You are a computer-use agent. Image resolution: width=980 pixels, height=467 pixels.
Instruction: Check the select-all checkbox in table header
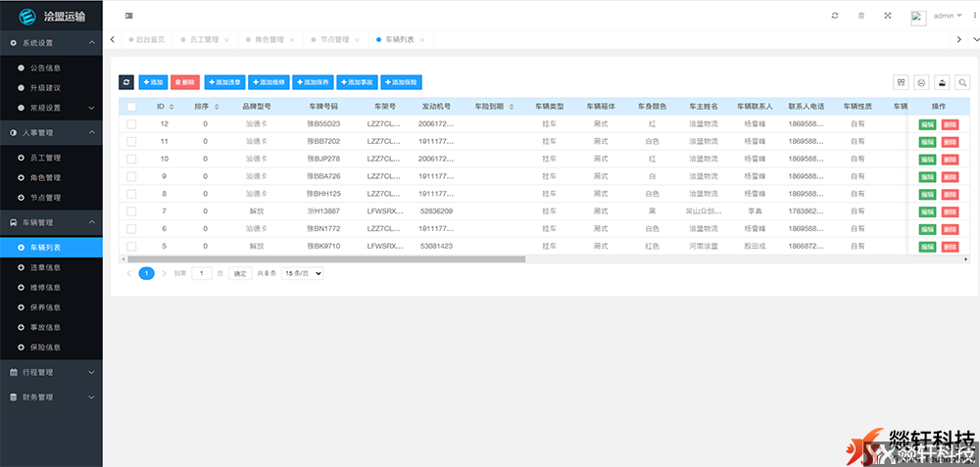click(131, 106)
